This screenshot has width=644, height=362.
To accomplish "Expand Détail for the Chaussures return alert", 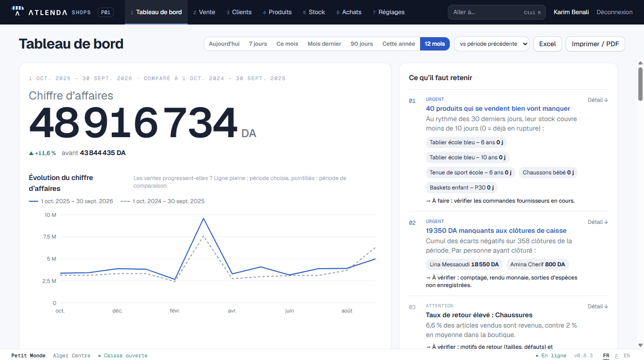I will coord(598,306).
